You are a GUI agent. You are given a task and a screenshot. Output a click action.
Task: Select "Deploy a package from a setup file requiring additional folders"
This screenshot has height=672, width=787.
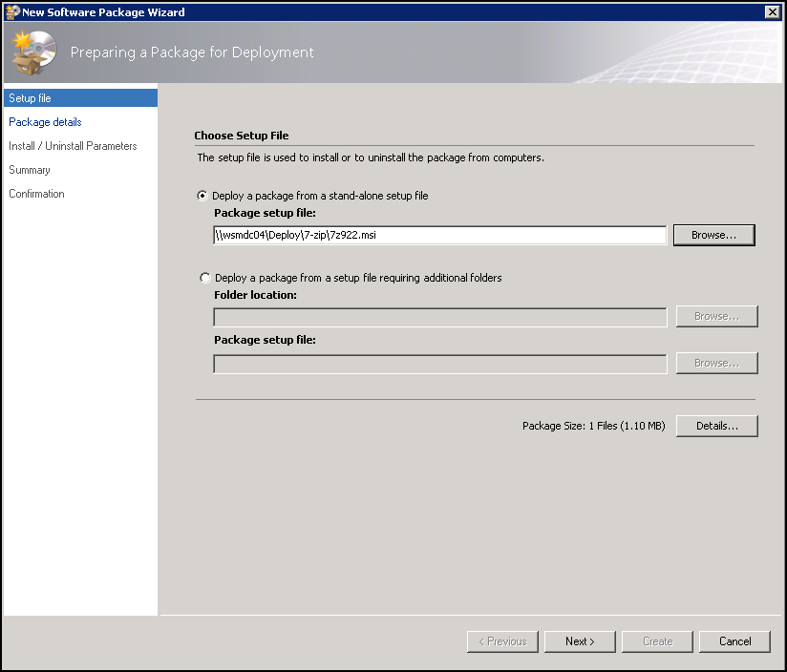click(205, 277)
